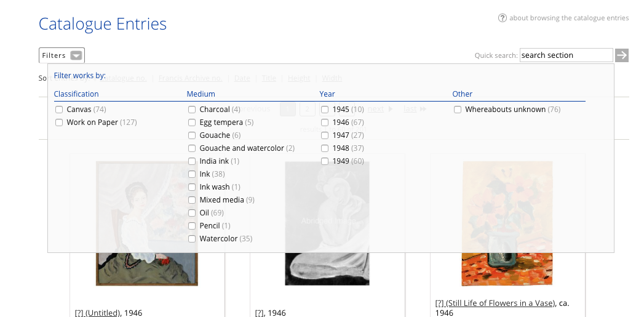Select the Gouache and watercolor filter
Viewport: 644px width, 317px height.
point(192,148)
